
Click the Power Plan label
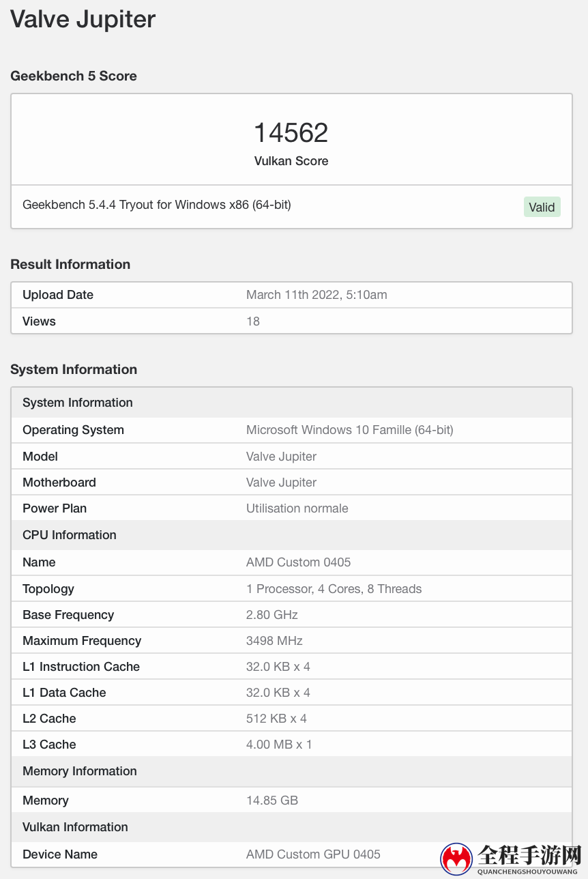55,508
